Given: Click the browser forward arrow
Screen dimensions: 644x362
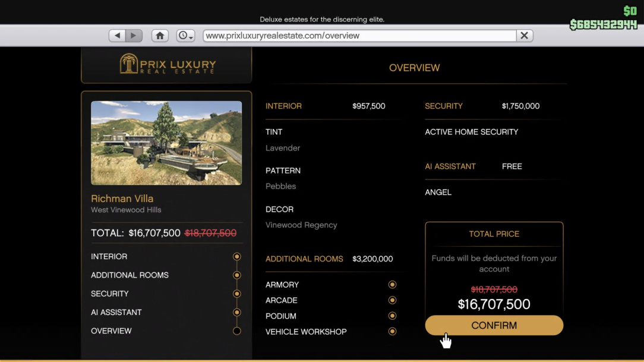Looking at the screenshot, I should click(134, 36).
